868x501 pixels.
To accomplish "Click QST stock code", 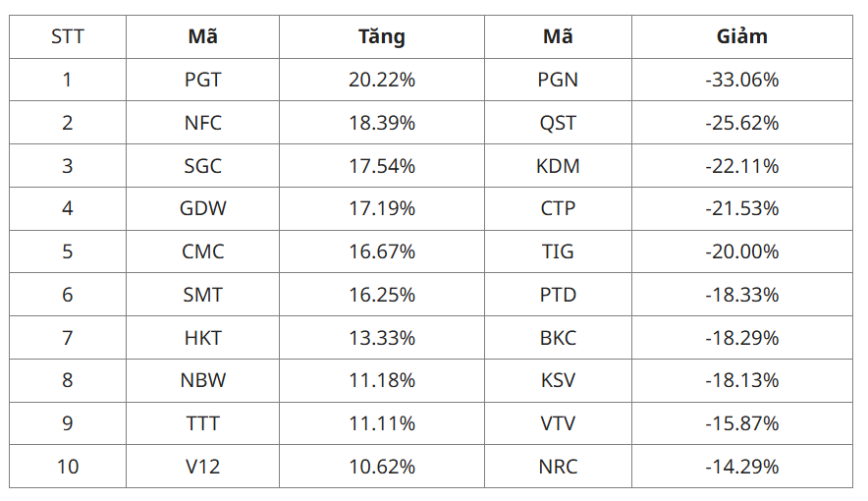I will pyautogui.click(x=558, y=123).
